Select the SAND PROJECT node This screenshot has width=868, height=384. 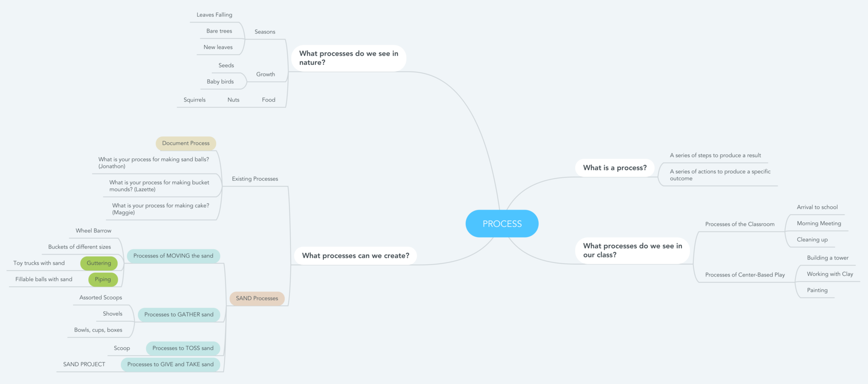(x=83, y=364)
